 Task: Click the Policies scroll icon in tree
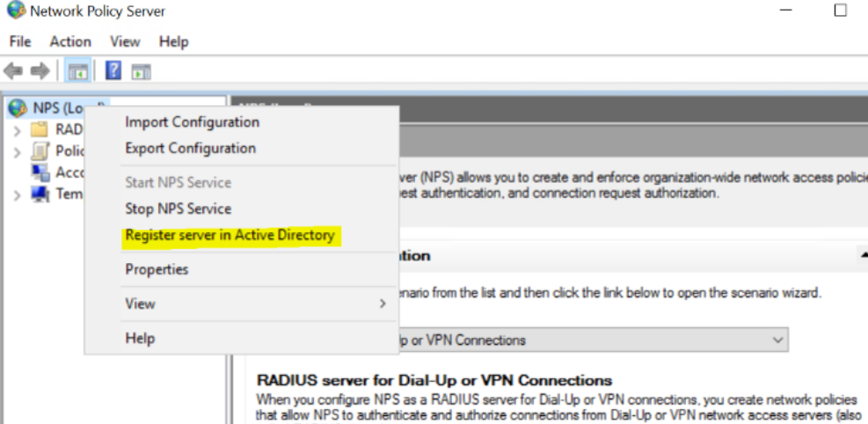pos(40,151)
